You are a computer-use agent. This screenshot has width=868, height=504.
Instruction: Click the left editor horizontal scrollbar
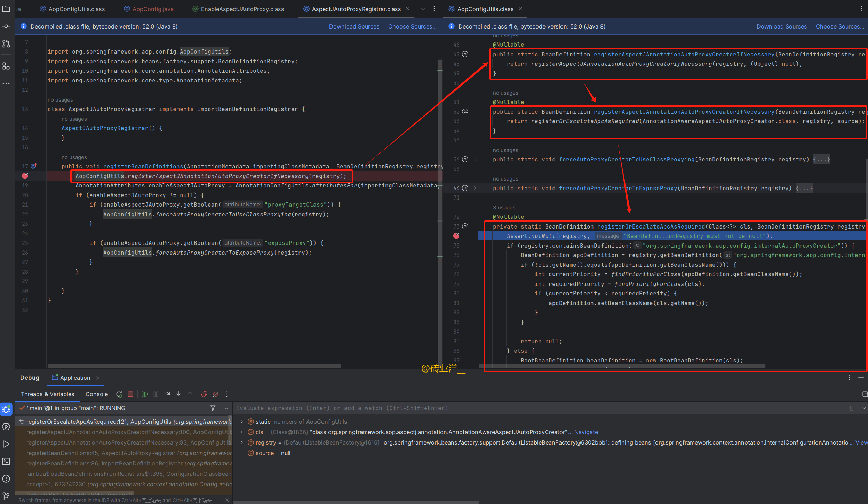[194, 366]
